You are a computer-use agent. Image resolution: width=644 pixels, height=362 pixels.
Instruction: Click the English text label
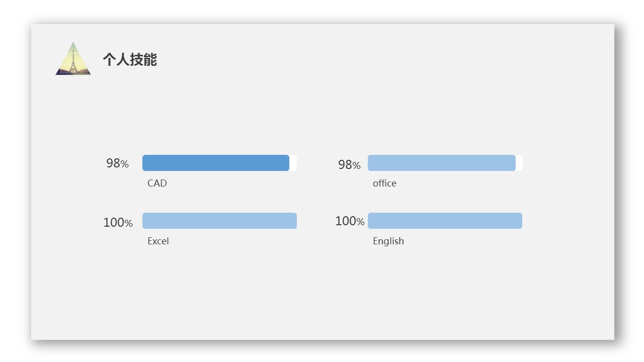pos(388,241)
